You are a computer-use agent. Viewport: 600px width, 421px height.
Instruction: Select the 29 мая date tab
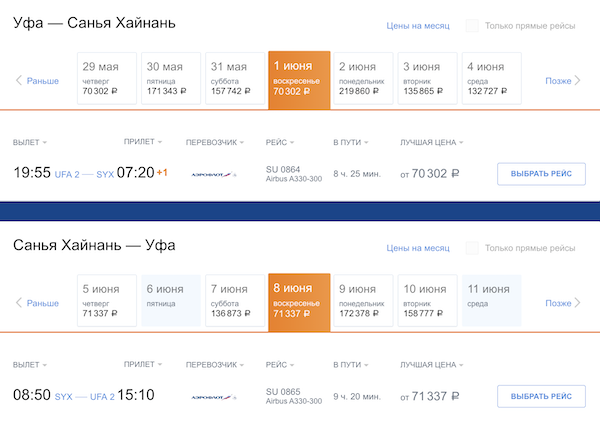[x=106, y=79]
